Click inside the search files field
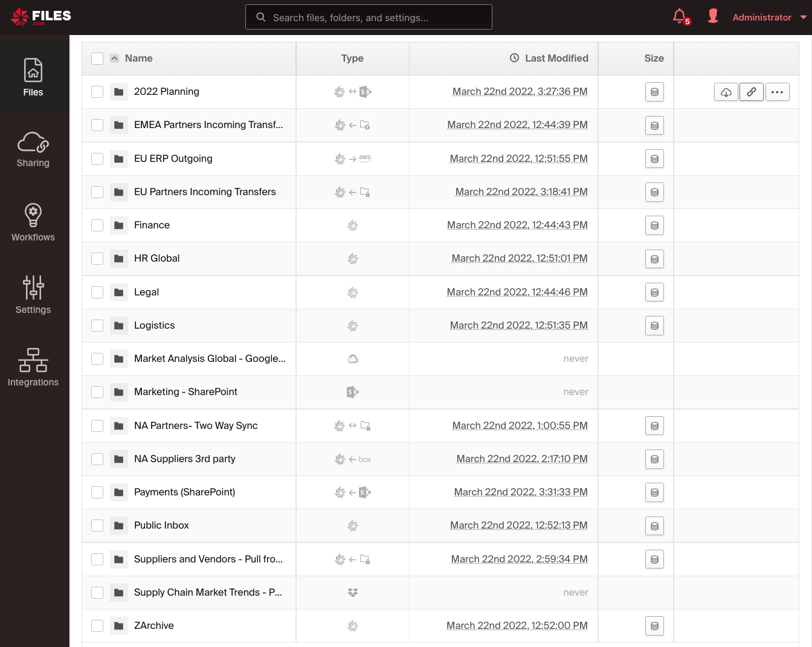Viewport: 812px width, 647px height. (x=369, y=17)
